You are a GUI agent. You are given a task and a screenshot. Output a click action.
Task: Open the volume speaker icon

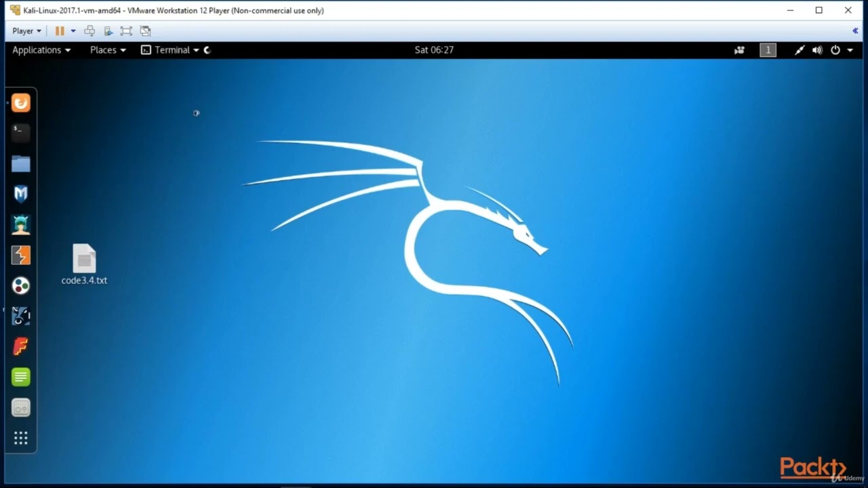click(x=817, y=50)
